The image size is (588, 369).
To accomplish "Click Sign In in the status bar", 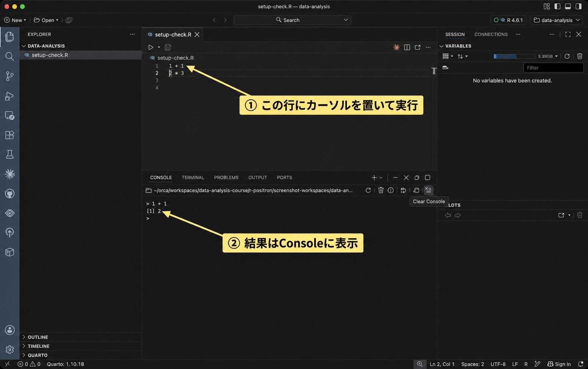I will click(559, 364).
